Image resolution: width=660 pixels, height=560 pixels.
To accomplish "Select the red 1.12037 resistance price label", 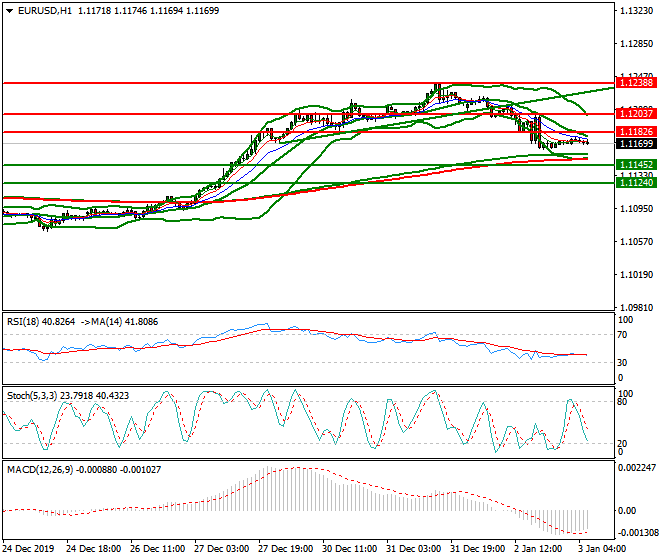I will [x=636, y=113].
